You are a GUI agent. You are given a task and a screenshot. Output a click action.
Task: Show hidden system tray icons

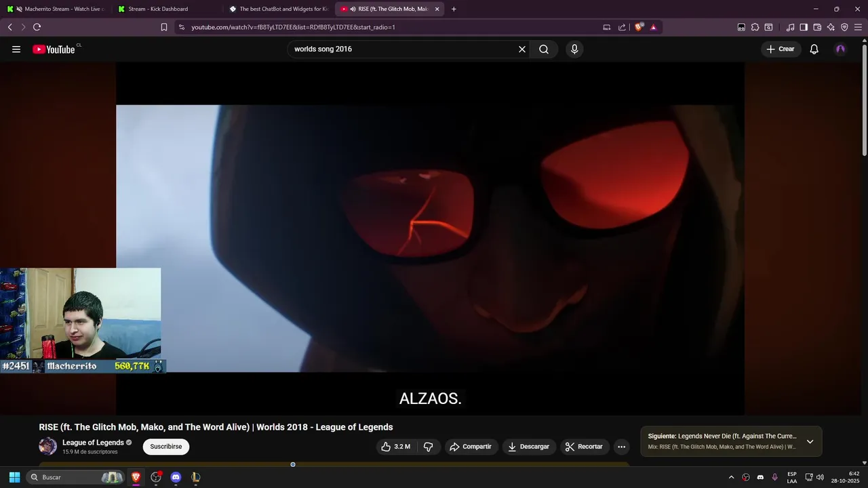731,477
